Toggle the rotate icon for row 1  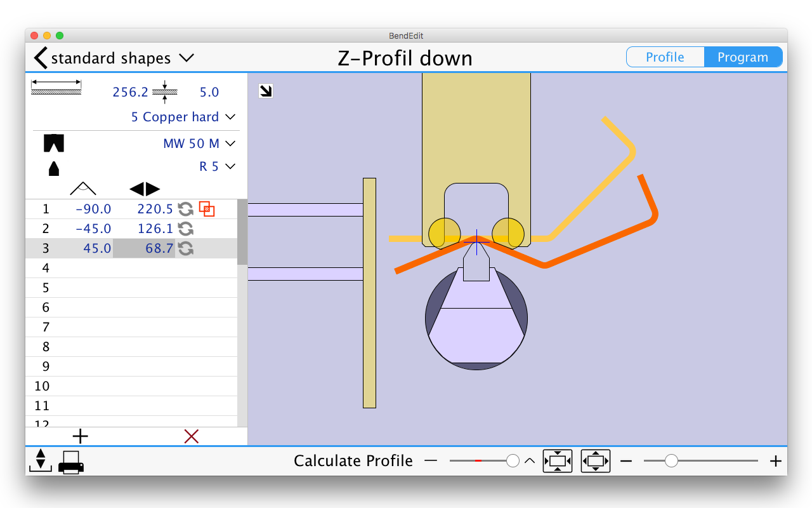(185, 209)
